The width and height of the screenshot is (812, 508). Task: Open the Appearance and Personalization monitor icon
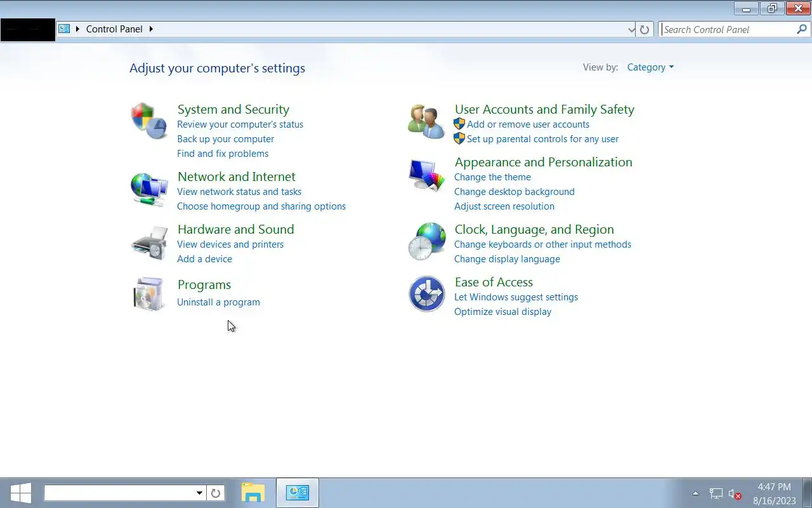426,175
